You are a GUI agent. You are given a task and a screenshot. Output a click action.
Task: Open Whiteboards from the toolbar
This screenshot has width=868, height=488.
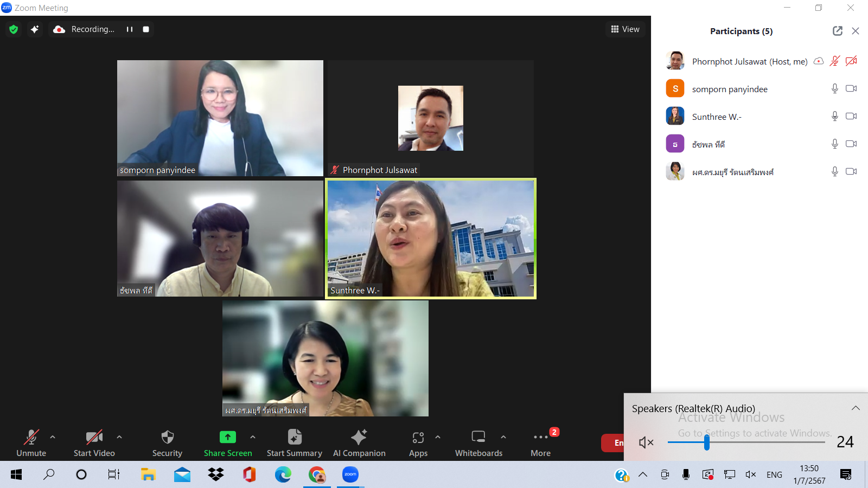click(478, 442)
